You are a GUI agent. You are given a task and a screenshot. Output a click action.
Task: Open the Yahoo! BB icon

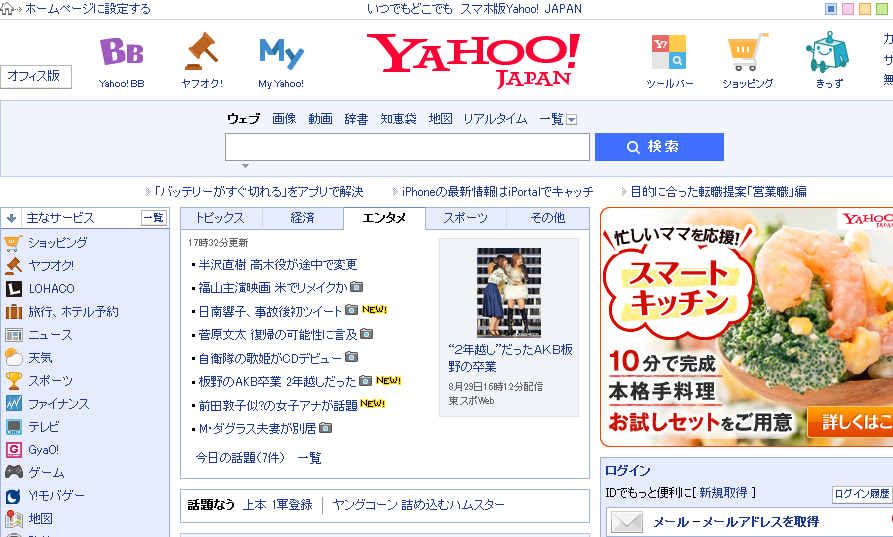coord(121,52)
